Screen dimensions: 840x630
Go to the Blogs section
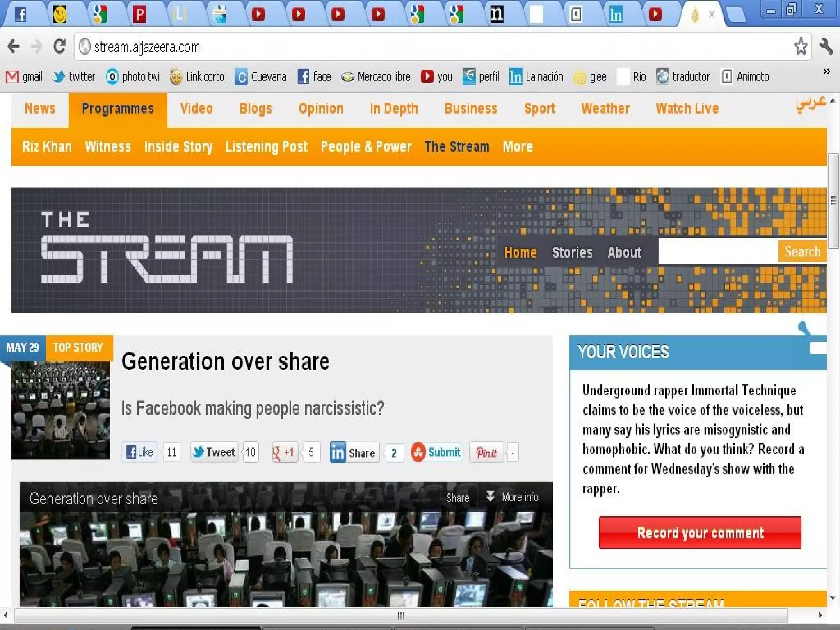tap(256, 108)
